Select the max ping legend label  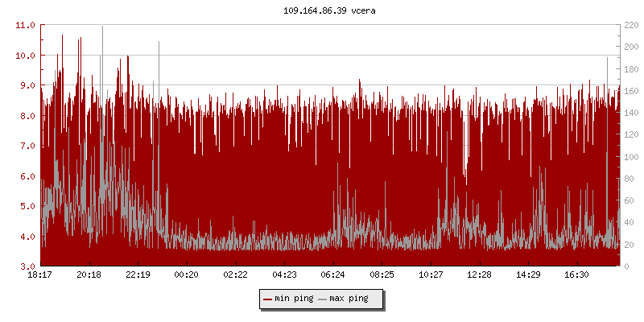click(348, 299)
